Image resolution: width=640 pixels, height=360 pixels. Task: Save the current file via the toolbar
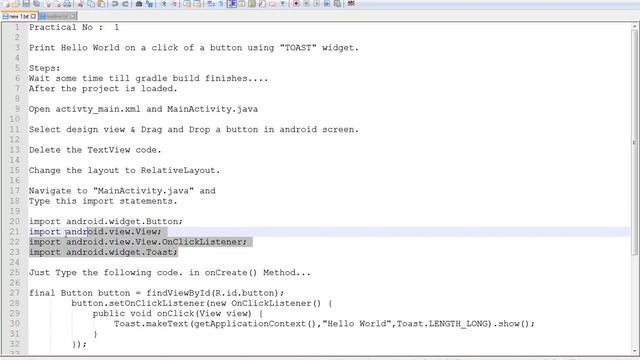26,4
